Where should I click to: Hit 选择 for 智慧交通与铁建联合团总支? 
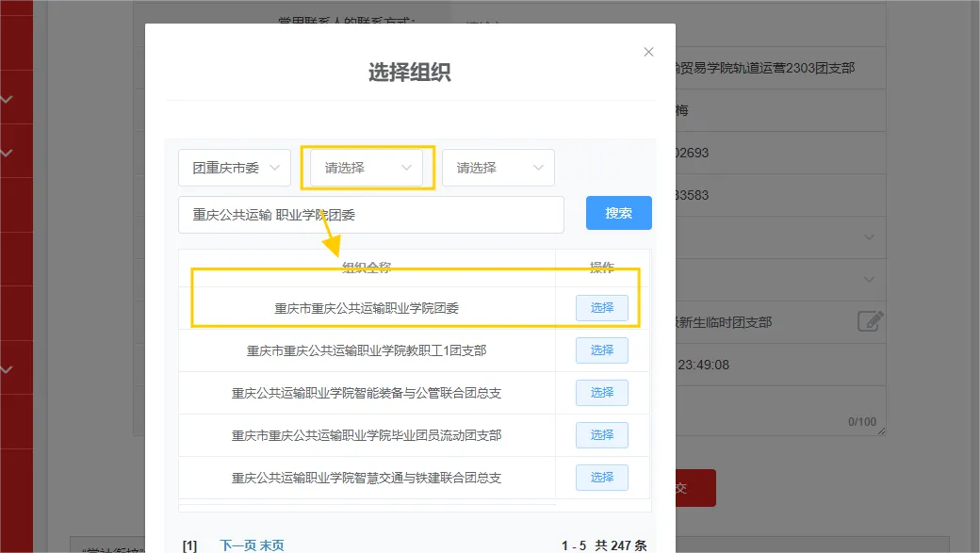[601, 478]
